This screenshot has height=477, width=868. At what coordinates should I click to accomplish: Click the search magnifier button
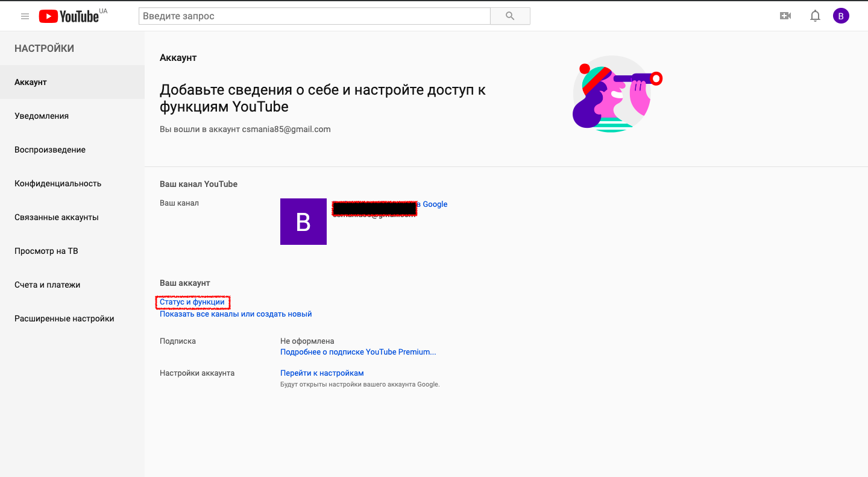510,16
